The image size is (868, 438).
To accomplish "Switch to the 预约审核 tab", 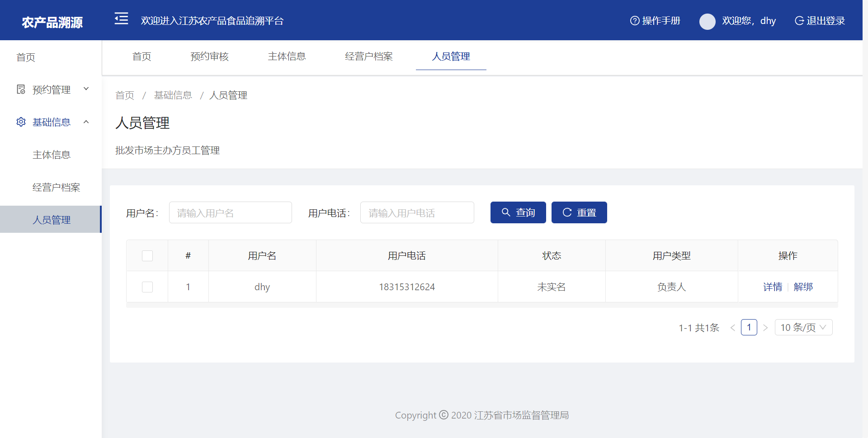I will [x=209, y=57].
